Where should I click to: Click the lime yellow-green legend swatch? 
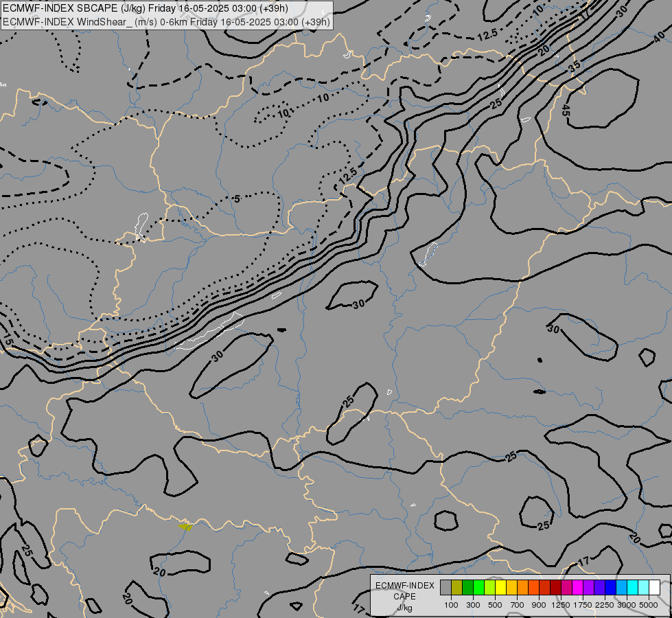click(490, 587)
